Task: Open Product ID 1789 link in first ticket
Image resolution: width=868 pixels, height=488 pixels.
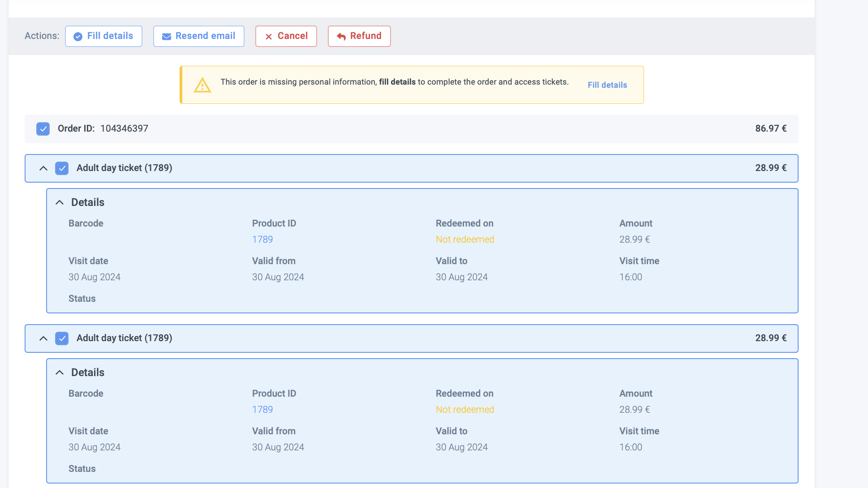Action: pos(262,240)
